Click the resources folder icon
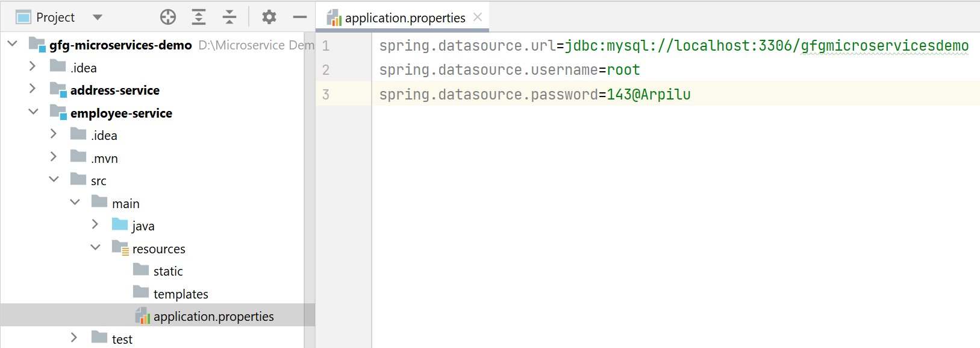This screenshot has width=980, height=348. 120,248
